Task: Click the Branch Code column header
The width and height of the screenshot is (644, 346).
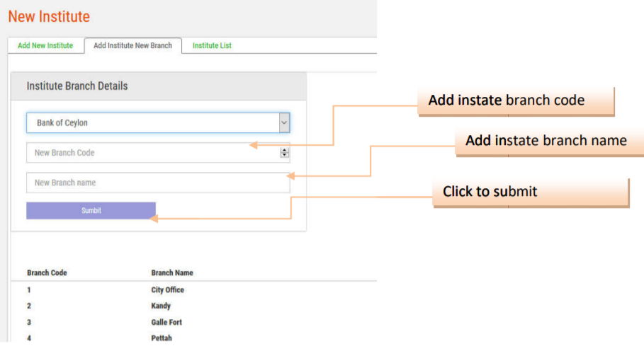Action: tap(47, 273)
